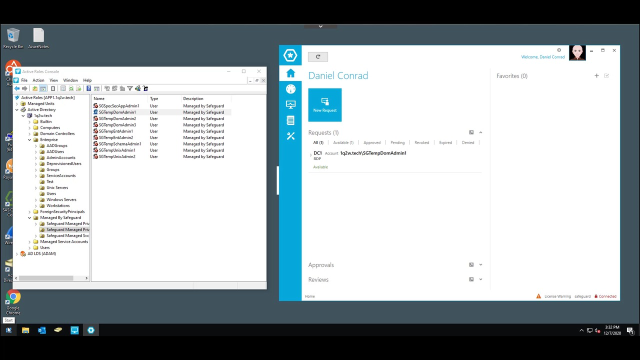640x360 pixels.
Task: Sort list by the Name column header
Action: click(120, 98)
